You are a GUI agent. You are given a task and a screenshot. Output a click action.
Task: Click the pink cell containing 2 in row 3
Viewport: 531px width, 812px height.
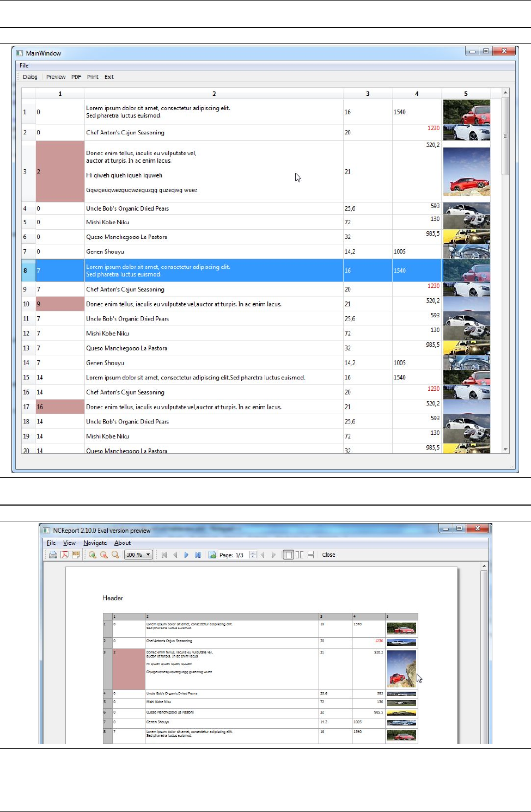pos(60,171)
